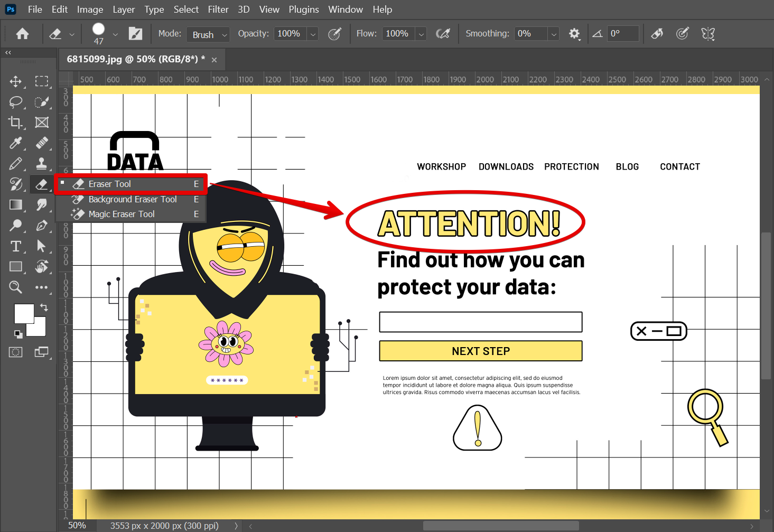Select the Crop tool
774x532 pixels.
15,123
